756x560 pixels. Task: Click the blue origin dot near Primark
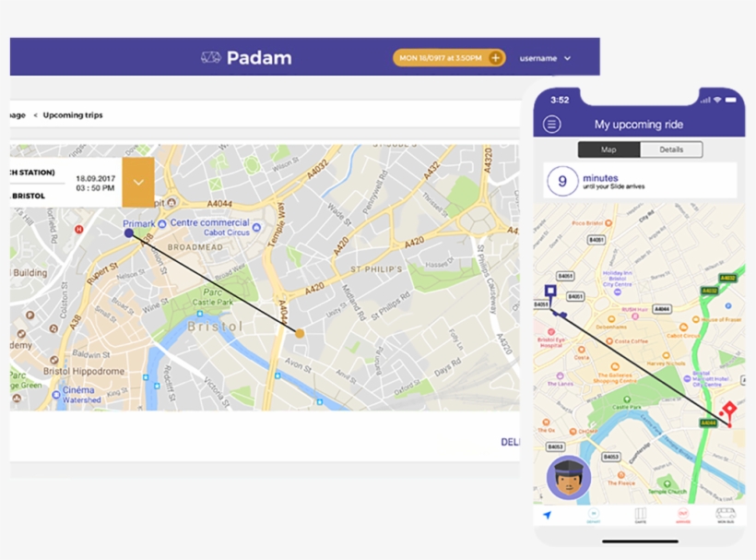[x=129, y=233]
